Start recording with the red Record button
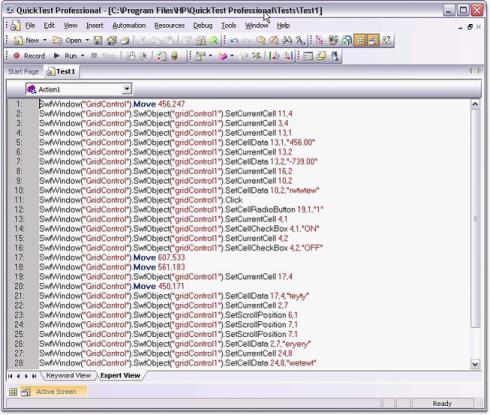 (29, 56)
